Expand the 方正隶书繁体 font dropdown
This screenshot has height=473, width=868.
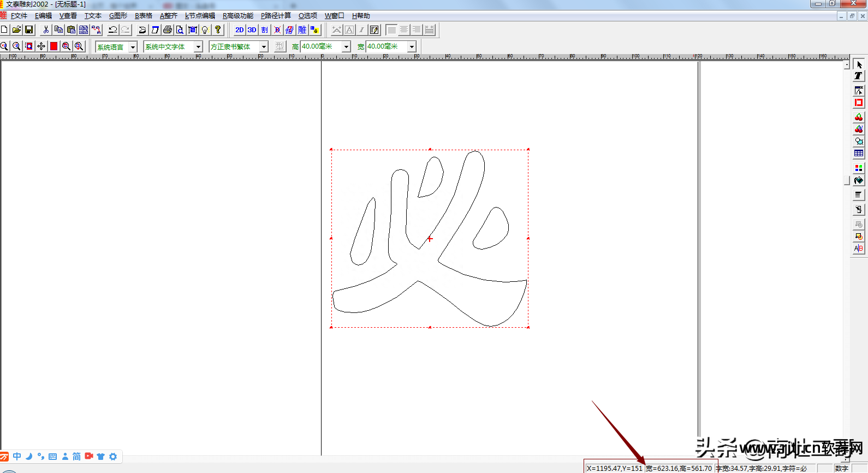264,47
